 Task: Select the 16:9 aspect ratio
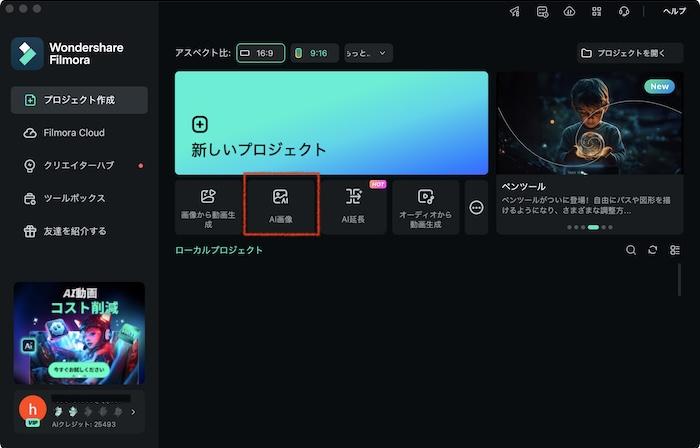(x=261, y=53)
